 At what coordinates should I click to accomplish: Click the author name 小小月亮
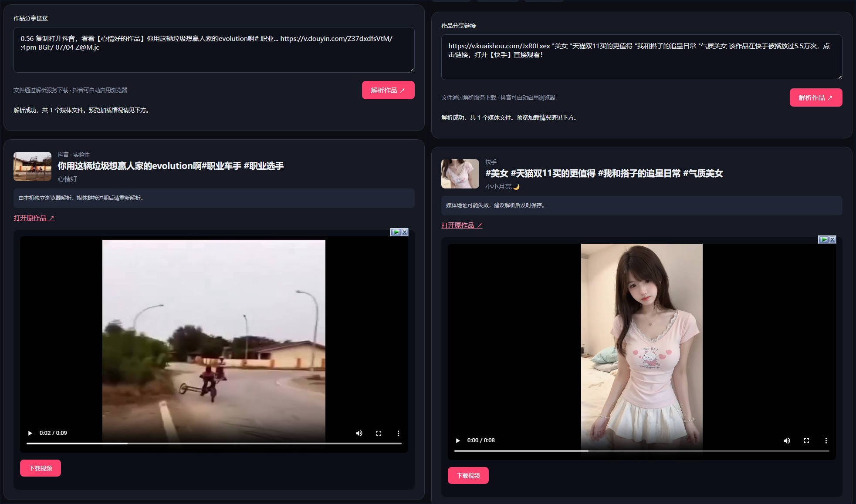pos(502,187)
